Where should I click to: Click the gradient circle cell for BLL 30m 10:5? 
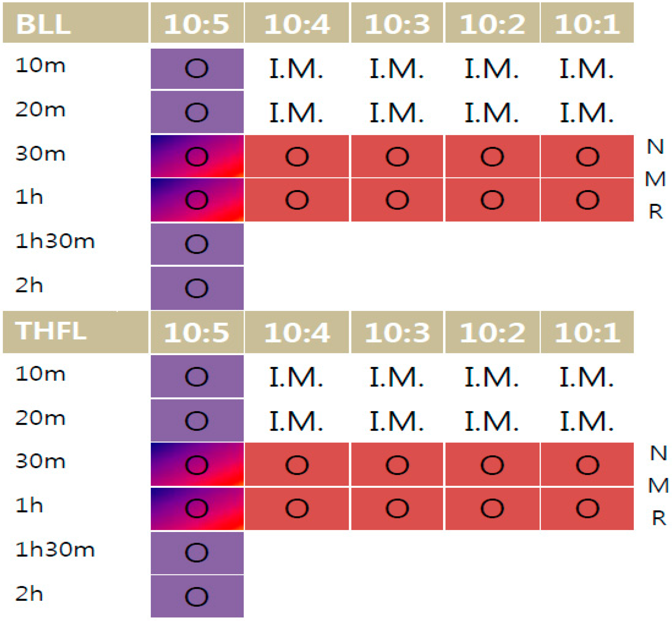pyautogui.click(x=197, y=156)
